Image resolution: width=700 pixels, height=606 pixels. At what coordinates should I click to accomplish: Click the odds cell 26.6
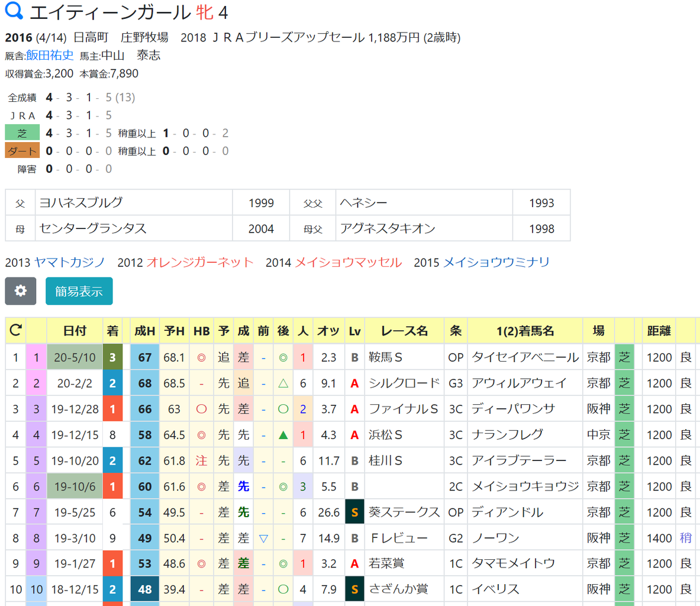tap(328, 512)
